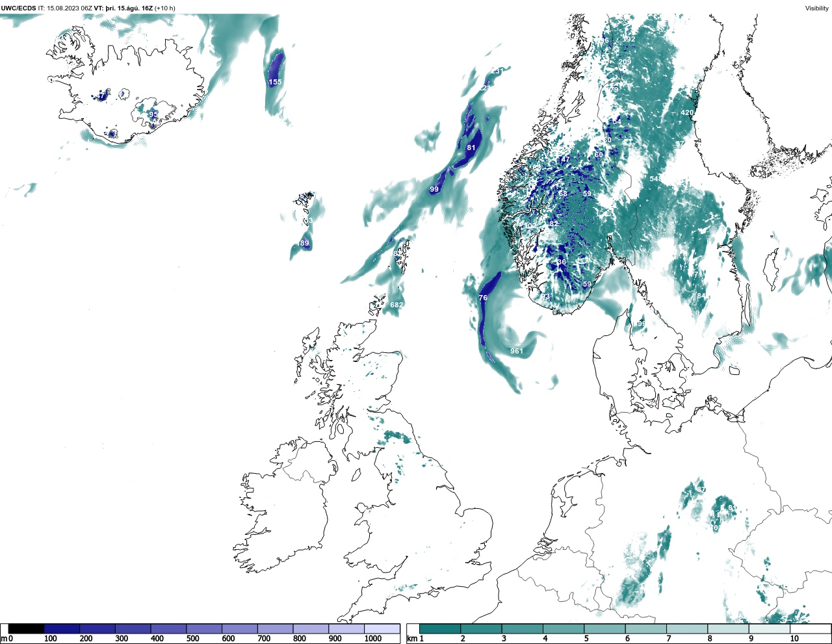Click the '155' value east of Iceland
The height and width of the screenshot is (644, 832).
pyautogui.click(x=276, y=82)
